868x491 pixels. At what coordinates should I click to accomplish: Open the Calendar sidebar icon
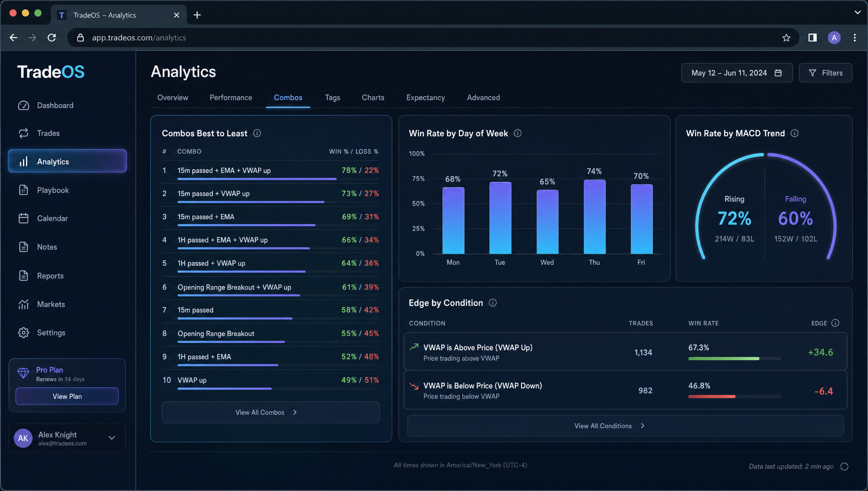(x=23, y=218)
